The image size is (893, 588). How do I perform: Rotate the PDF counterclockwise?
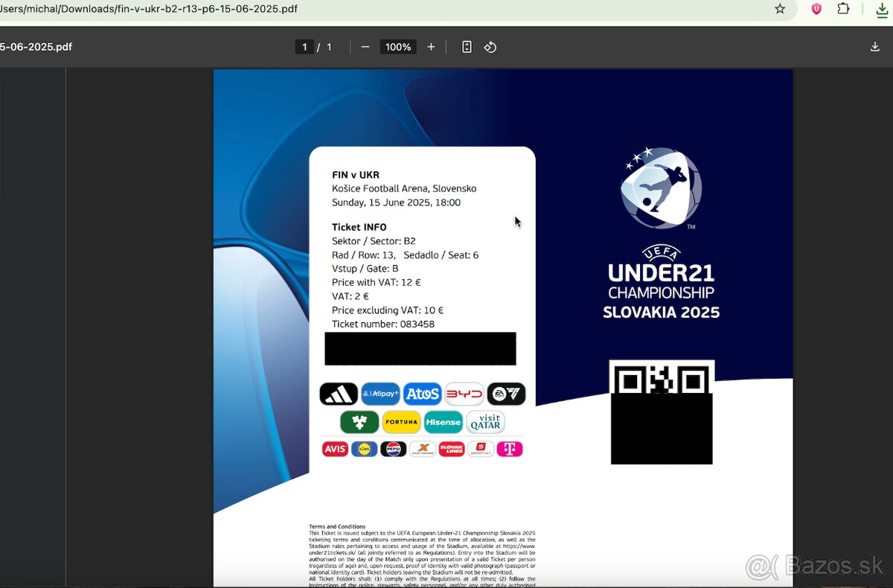pos(490,47)
